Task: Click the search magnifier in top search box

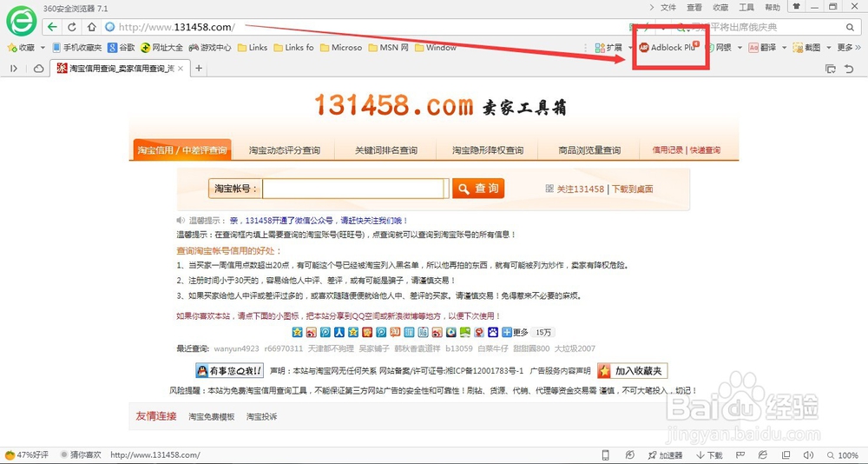Action: (x=850, y=27)
